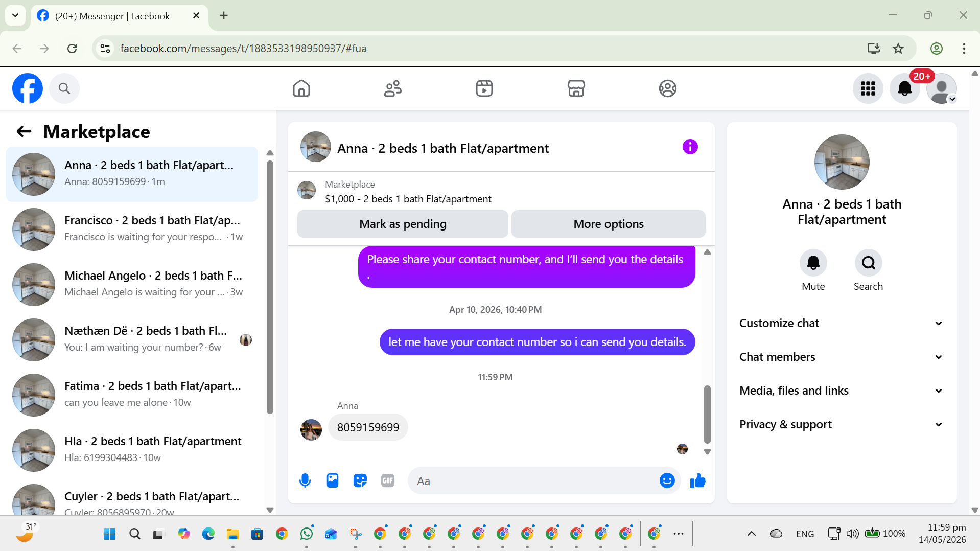View site information icon in address bar
Viewport: 980px width, 551px height.
[105, 49]
